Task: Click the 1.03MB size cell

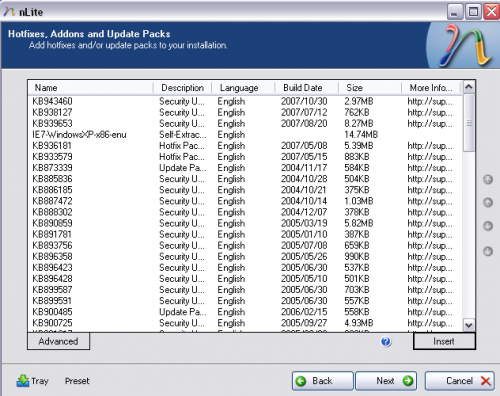Action: coord(359,201)
